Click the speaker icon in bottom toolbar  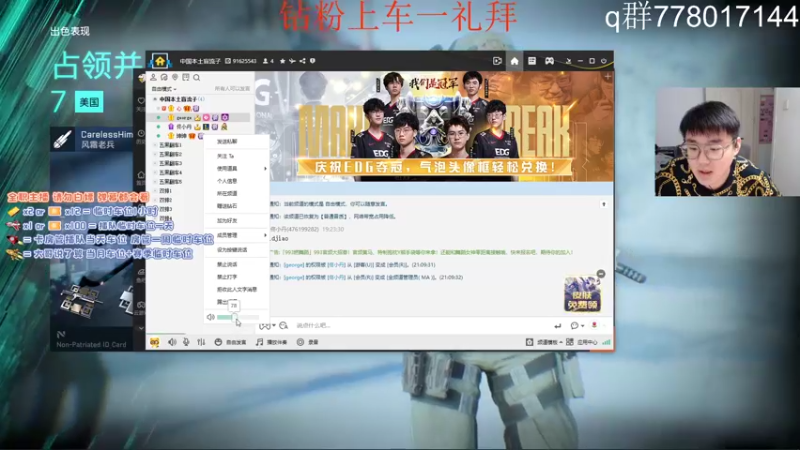click(x=172, y=342)
